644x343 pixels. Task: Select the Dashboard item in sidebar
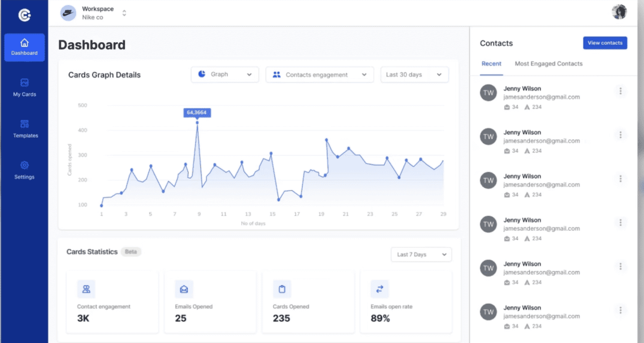pos(24,47)
